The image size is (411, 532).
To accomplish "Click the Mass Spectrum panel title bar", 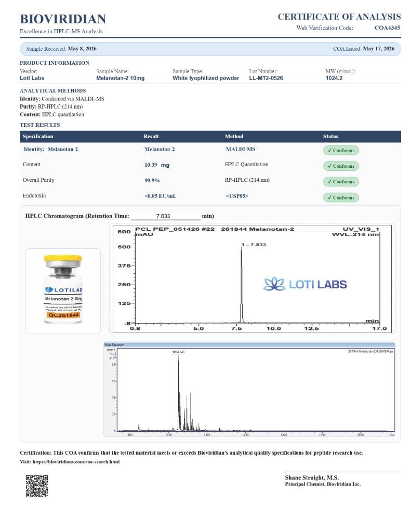I will (x=249, y=345).
